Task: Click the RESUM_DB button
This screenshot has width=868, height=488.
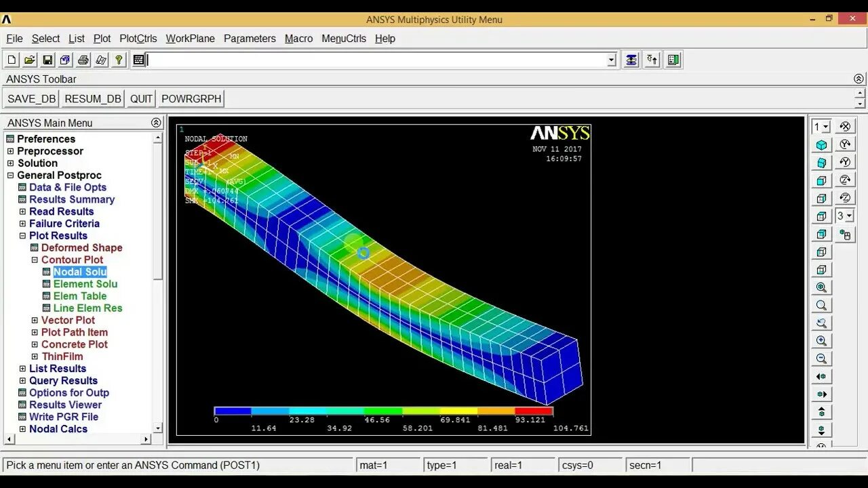Action: pos(93,99)
